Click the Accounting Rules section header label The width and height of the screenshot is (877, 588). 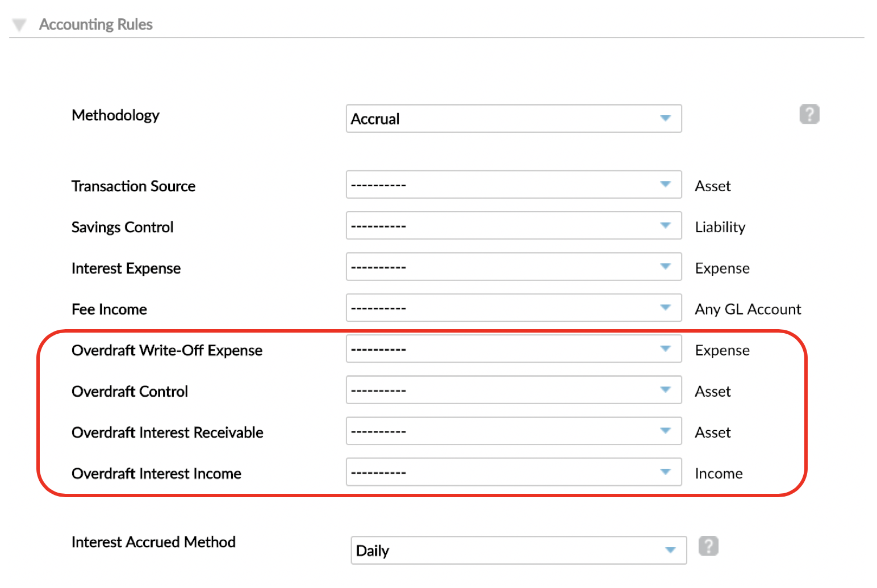(x=95, y=24)
